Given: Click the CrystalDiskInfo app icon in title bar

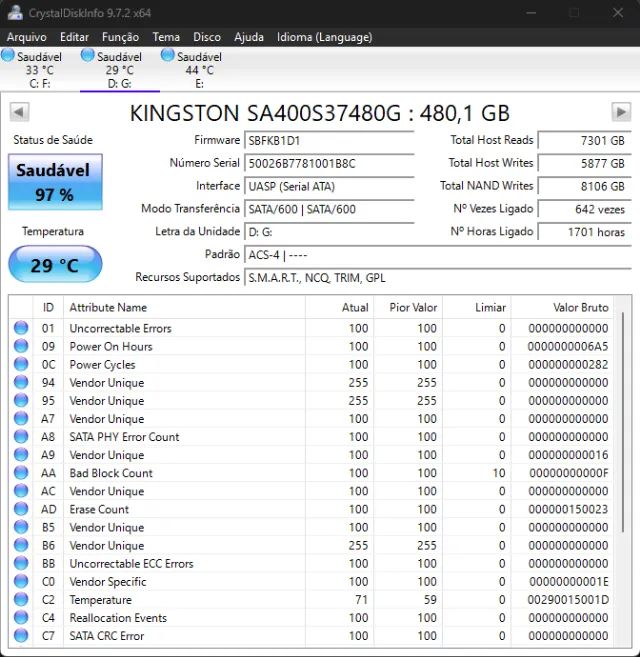Looking at the screenshot, I should point(16,13).
